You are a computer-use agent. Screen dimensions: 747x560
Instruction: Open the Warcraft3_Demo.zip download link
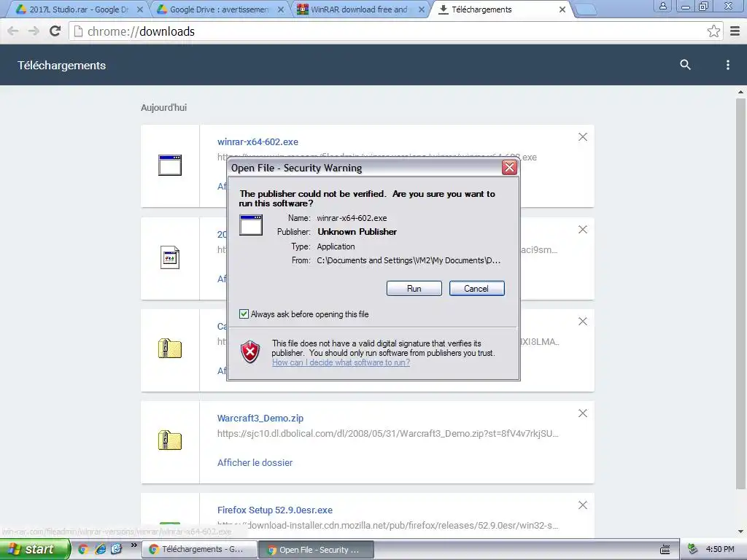260,418
